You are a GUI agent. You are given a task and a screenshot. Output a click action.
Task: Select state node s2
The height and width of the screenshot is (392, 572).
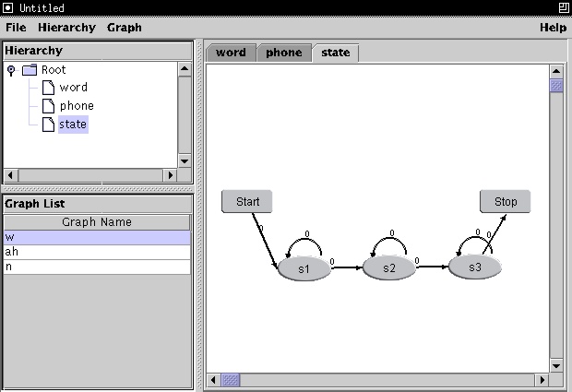click(x=389, y=268)
